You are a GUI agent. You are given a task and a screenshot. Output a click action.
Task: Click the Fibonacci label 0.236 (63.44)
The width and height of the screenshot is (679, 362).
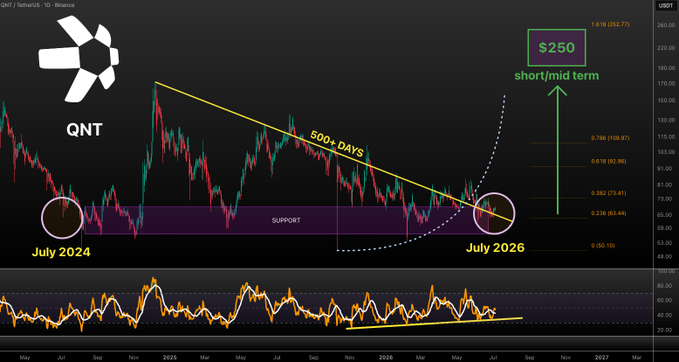pos(609,213)
